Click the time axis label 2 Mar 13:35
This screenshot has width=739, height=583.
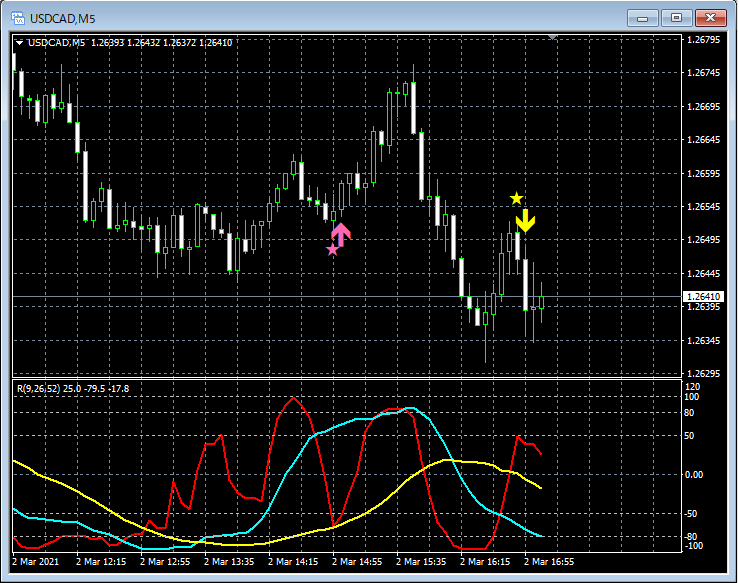click(229, 562)
